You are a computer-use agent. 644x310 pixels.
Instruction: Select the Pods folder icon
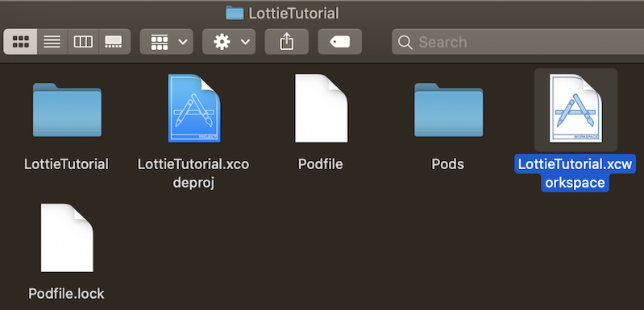coord(448,110)
